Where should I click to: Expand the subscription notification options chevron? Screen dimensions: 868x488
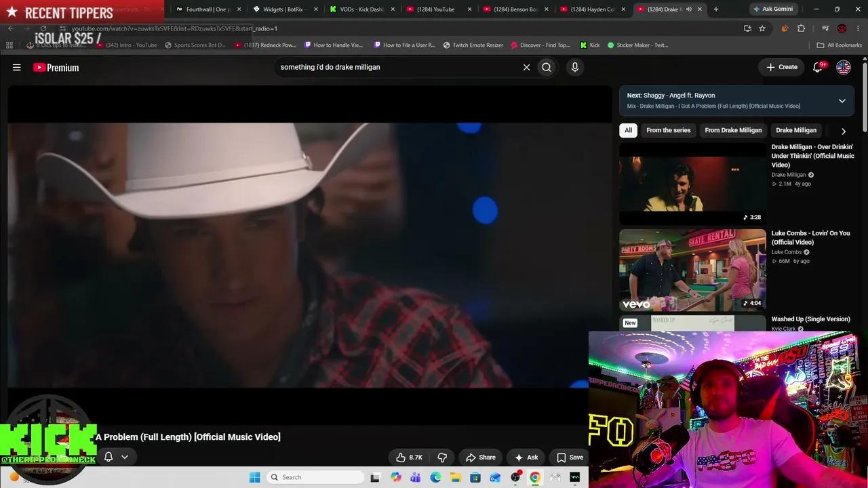(x=125, y=457)
